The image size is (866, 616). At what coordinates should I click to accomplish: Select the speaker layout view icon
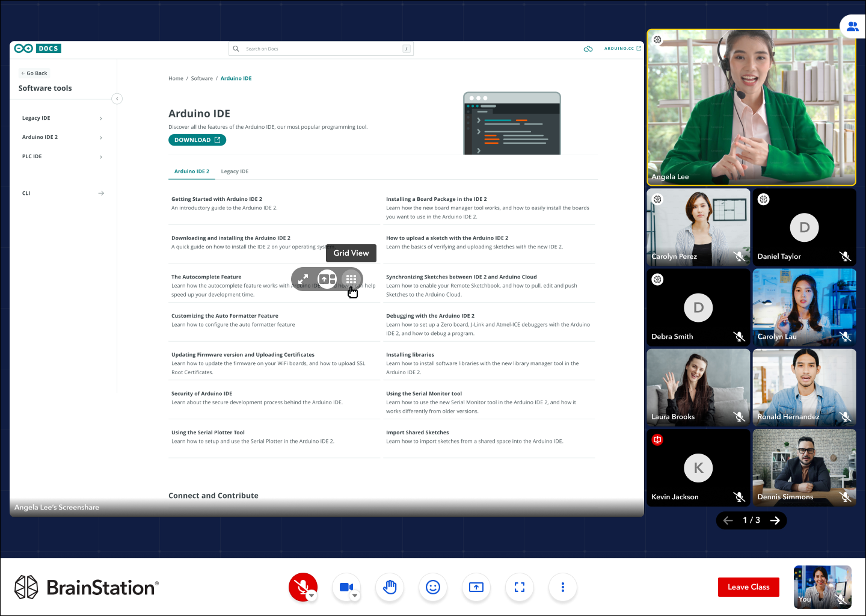coord(327,279)
